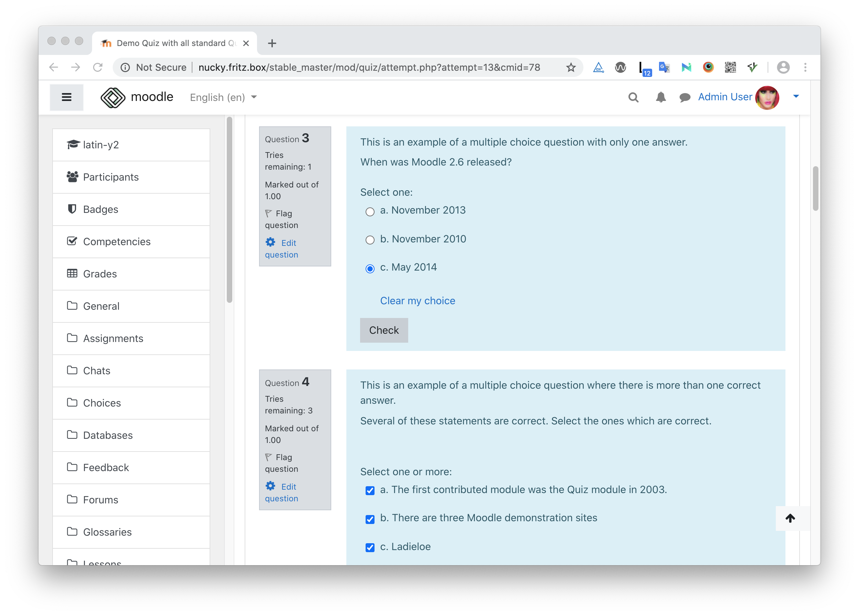Click the WordPress extension icon
This screenshot has width=859, height=616.
pyautogui.click(x=620, y=67)
